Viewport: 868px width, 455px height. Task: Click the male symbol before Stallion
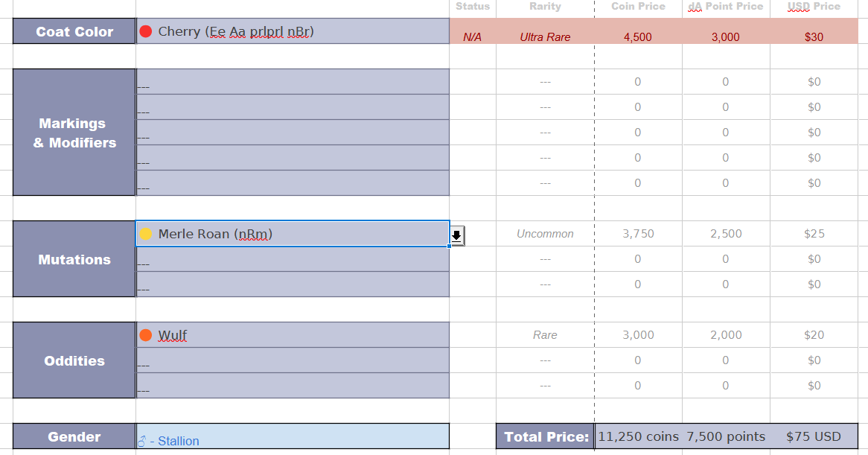pyautogui.click(x=142, y=441)
